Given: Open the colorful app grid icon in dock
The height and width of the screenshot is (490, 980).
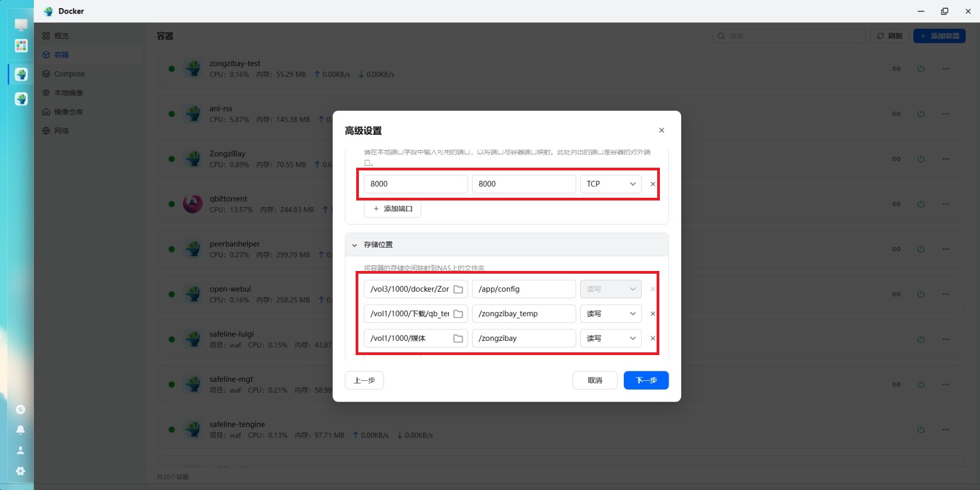Looking at the screenshot, I should pyautogui.click(x=21, y=46).
